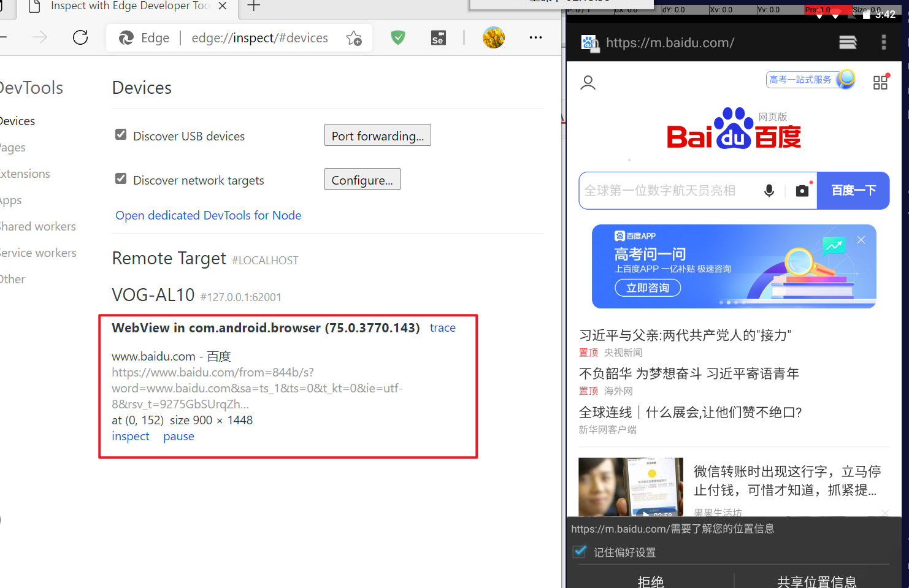This screenshot has width=909, height=588.
Task: Click the trace link for the WebView
Action: click(443, 328)
